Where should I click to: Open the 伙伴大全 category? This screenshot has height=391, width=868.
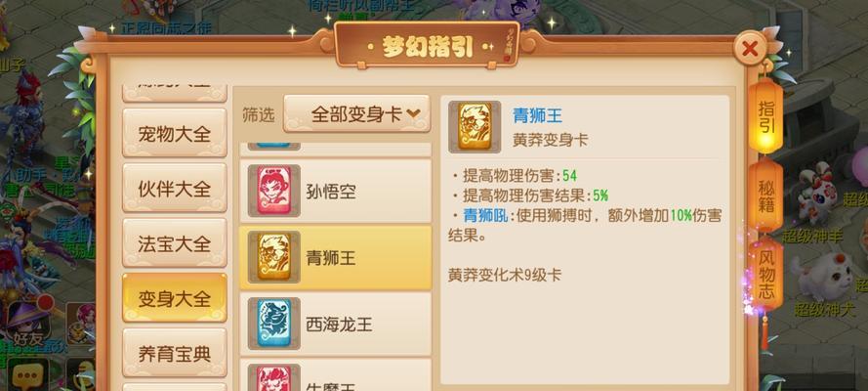pos(175,189)
